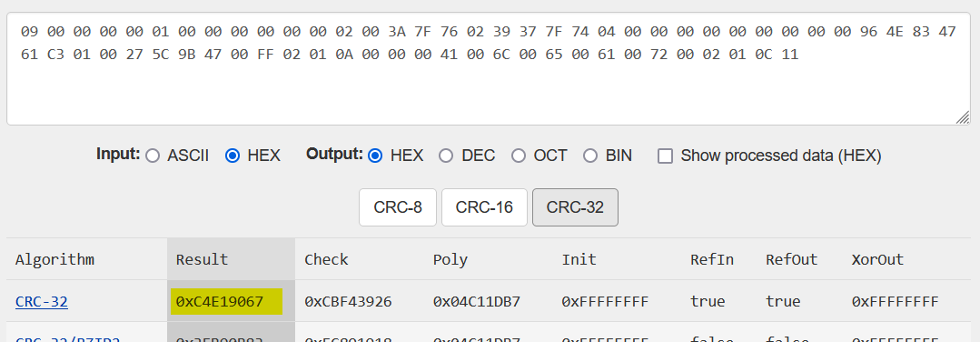This screenshot has width=980, height=342.
Task: Click the XorOut column header
Action: pyautogui.click(x=877, y=259)
